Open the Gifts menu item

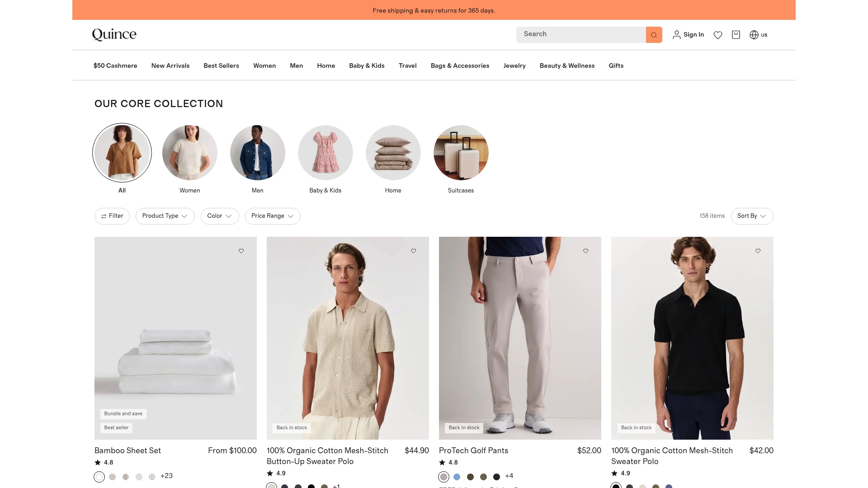[616, 66]
